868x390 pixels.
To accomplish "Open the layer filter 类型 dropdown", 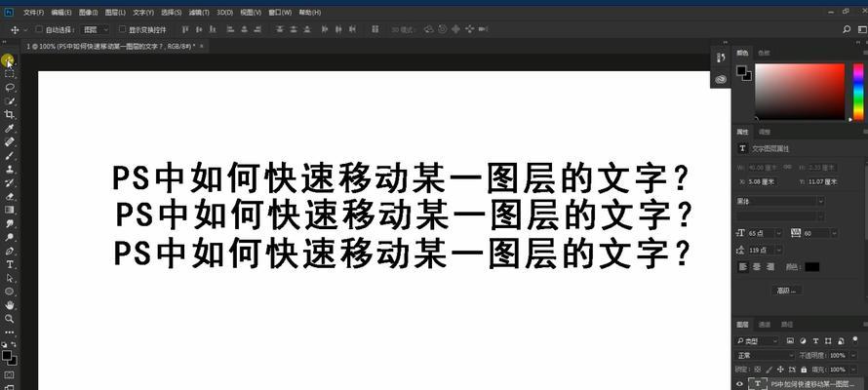I will [757, 341].
